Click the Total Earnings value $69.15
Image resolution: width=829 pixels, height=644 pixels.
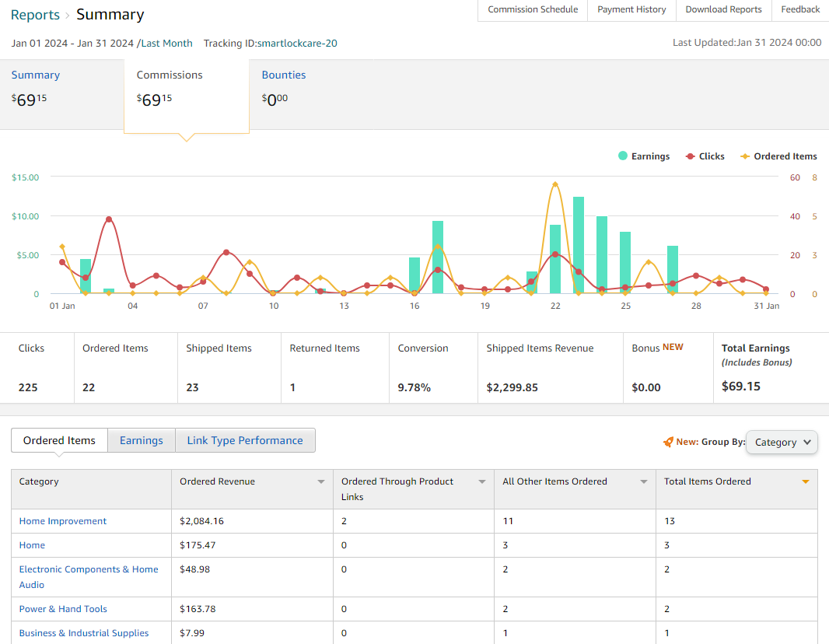click(740, 387)
